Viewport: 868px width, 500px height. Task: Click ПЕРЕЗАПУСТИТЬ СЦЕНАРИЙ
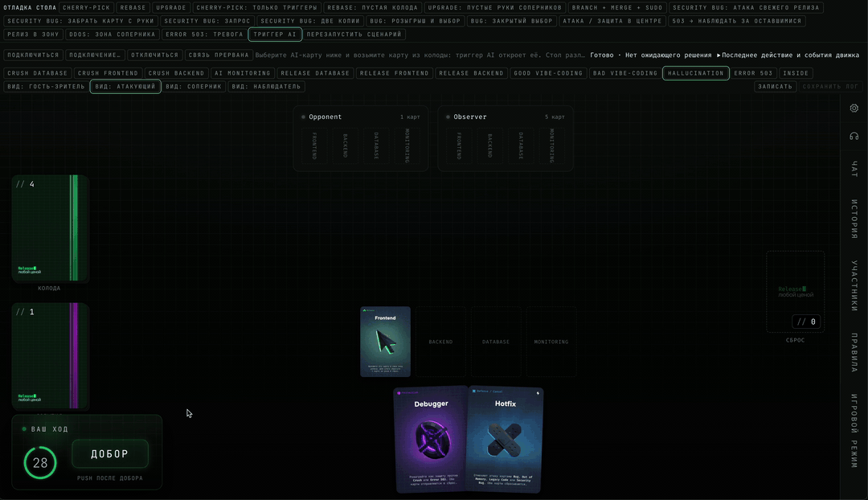[x=354, y=35]
